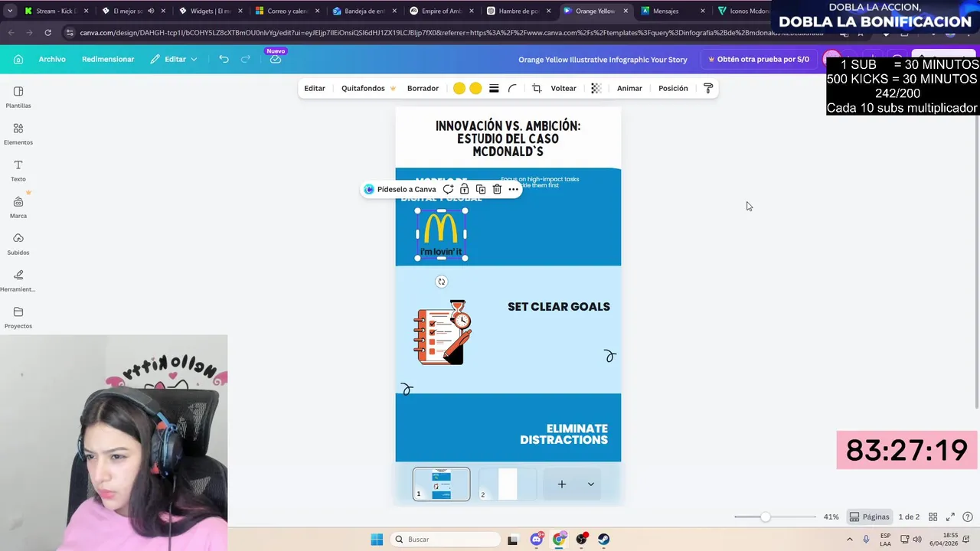Enter fullscreen presentation mode icon
This screenshot has height=551, width=980.
coord(950,517)
